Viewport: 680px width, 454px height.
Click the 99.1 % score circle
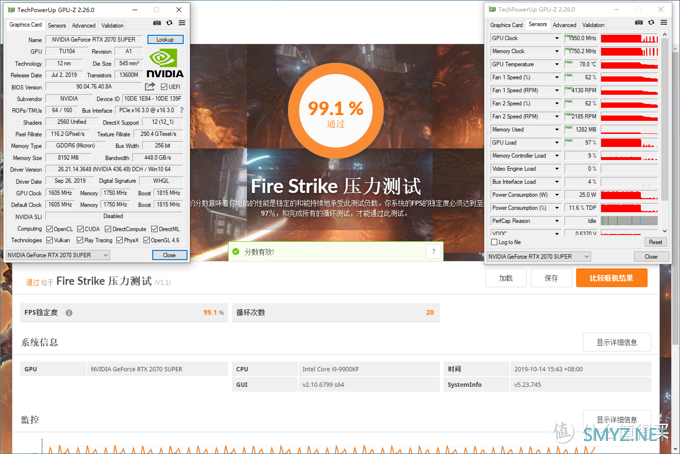(x=336, y=110)
